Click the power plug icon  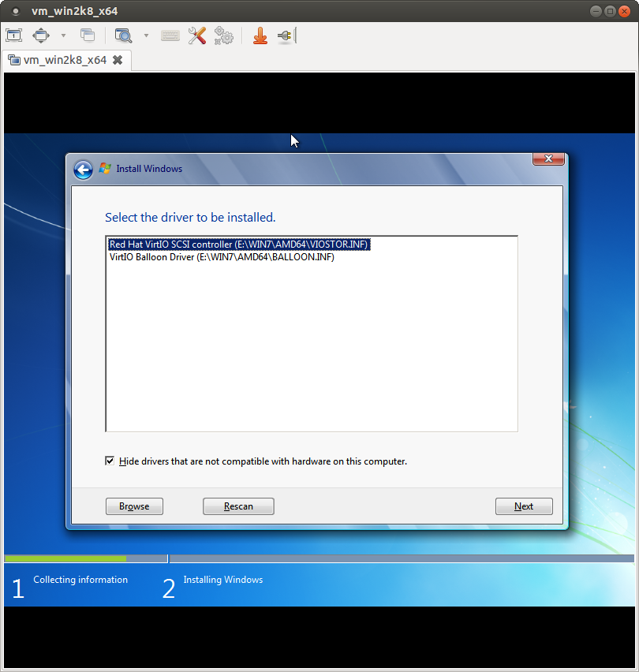285,35
